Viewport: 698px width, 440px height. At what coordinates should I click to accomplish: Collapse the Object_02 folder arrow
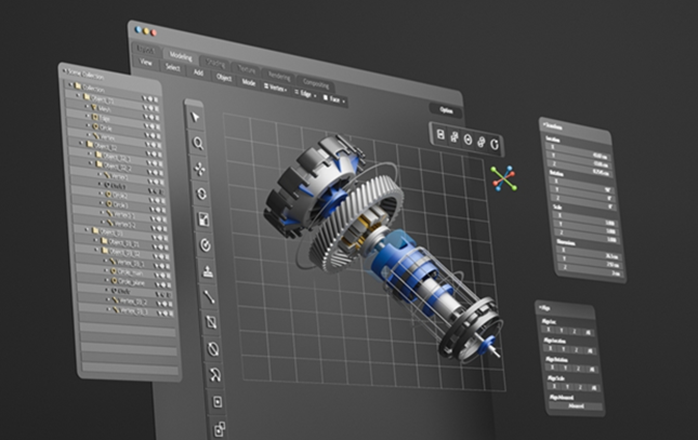tap(81, 143)
